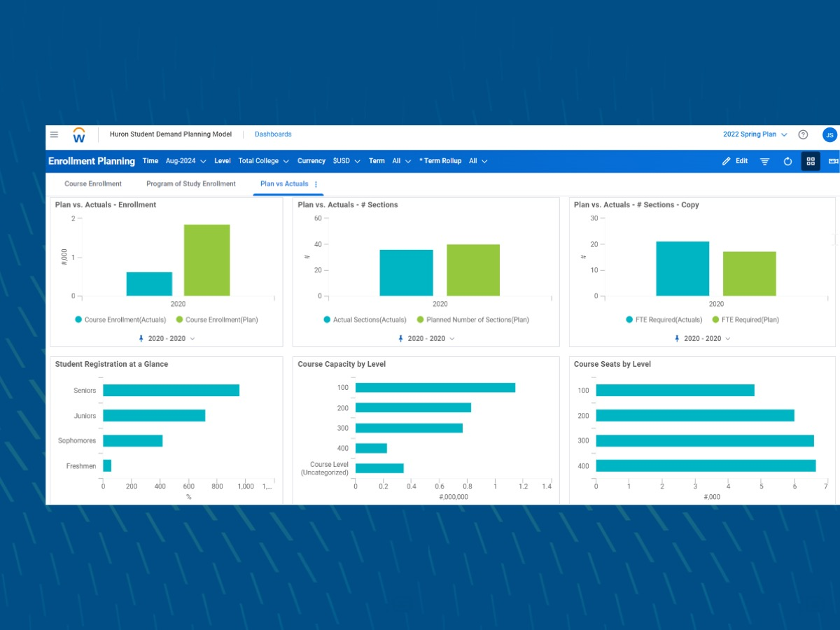Viewport: 840px width, 630px height.
Task: Open the options menu beside Plan vs Actuals tab
Action: pyautogui.click(x=315, y=183)
